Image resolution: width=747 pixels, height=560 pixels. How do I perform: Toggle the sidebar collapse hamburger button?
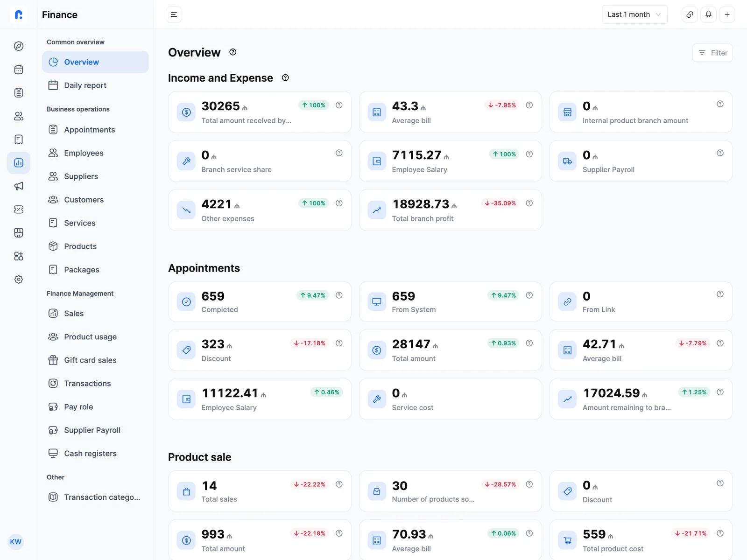coord(174,14)
